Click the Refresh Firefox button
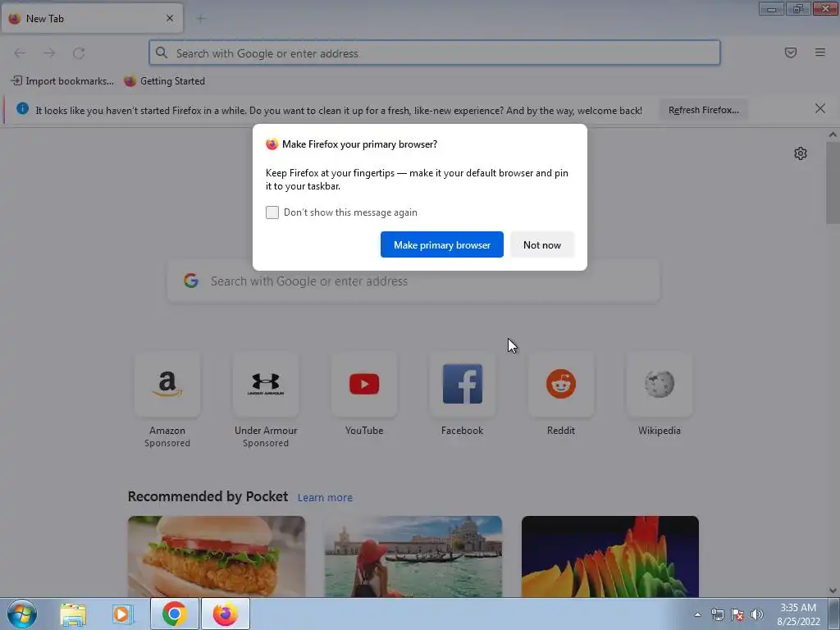 point(703,110)
